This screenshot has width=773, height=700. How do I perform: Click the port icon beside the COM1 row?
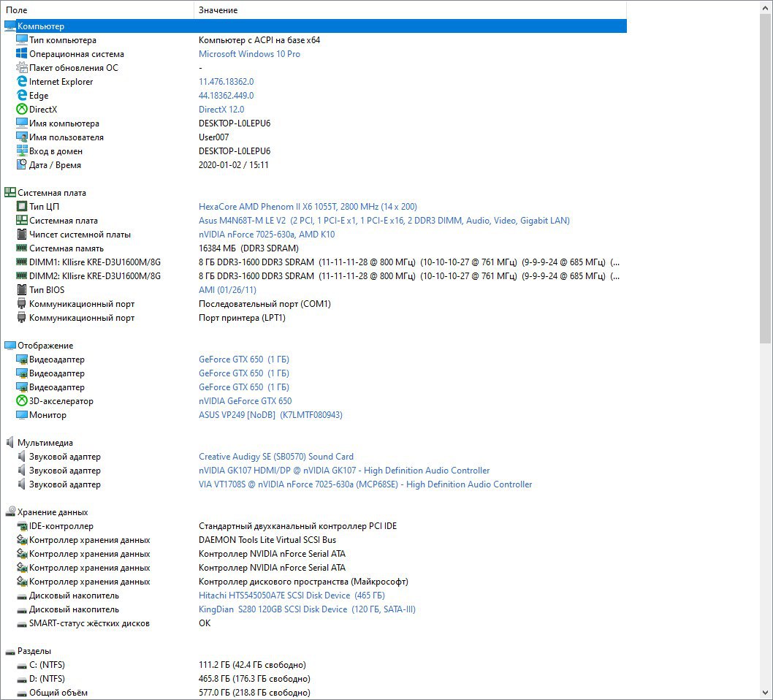point(21,304)
